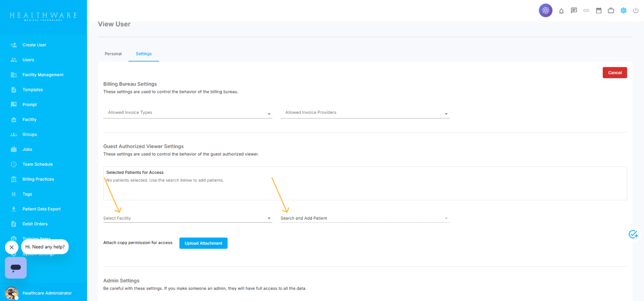The height and width of the screenshot is (301, 644).
Task: Click the briefcase icon in top bar
Action: pos(611,10)
